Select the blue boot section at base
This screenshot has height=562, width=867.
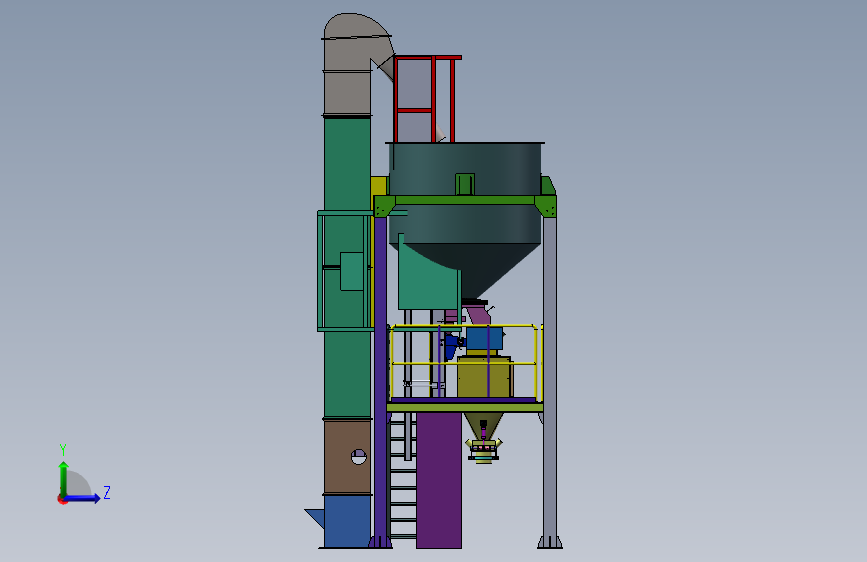tap(347, 521)
